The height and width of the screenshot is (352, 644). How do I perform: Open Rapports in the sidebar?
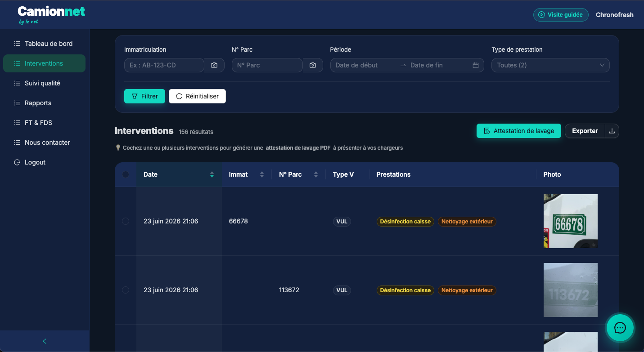44,103
